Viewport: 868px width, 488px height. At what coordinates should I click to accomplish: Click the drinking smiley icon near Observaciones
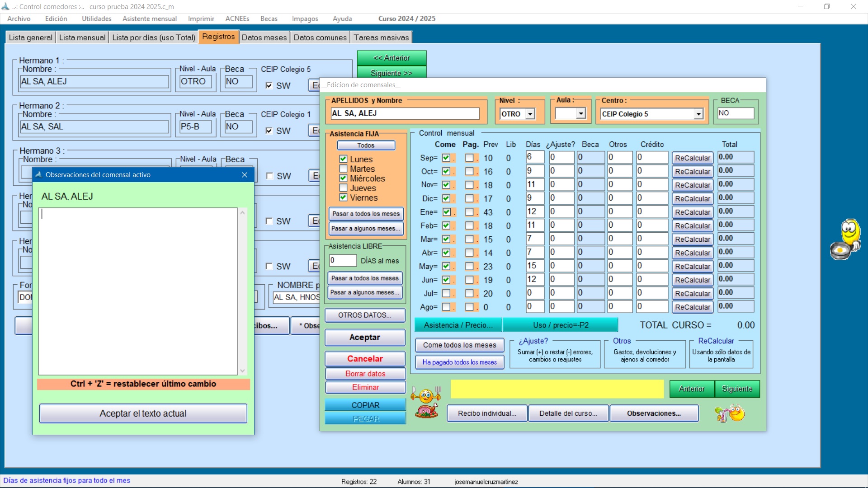[x=729, y=413]
